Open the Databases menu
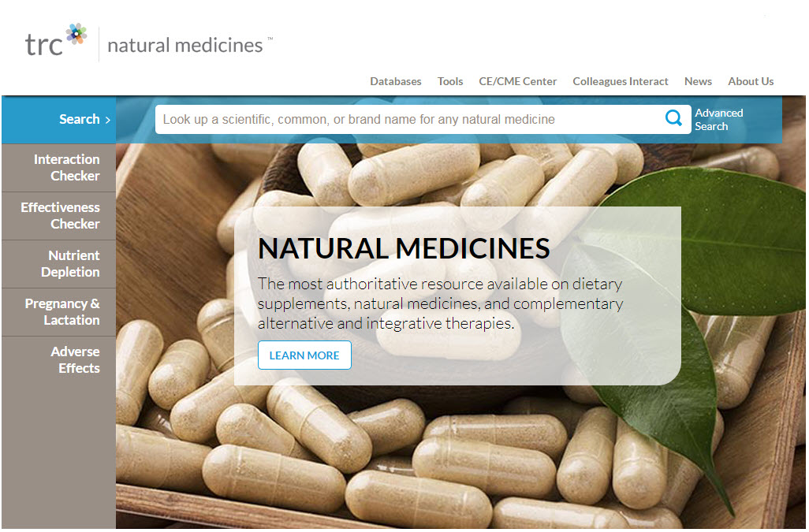 point(396,81)
